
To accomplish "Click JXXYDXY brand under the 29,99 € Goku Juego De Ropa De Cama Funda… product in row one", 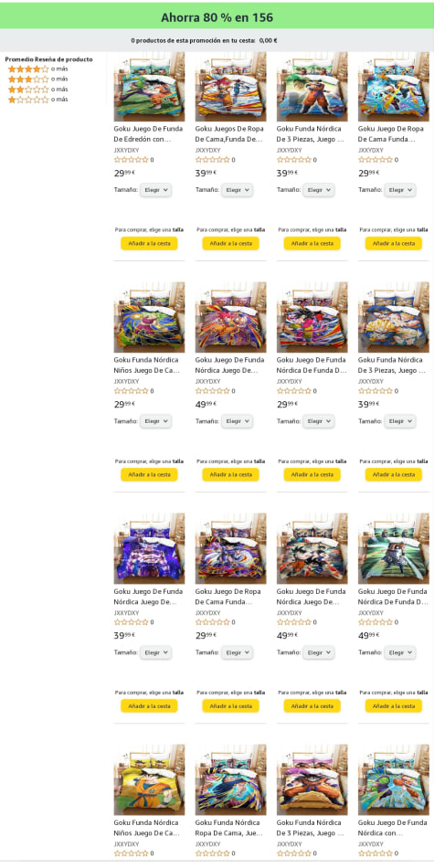I will [370, 150].
